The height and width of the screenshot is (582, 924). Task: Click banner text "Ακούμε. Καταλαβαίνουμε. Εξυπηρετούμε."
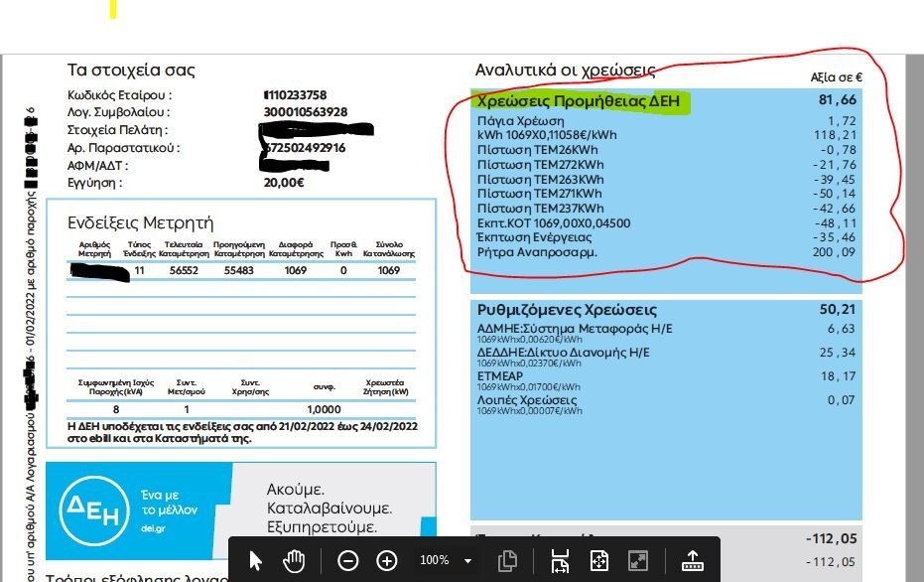[x=330, y=509]
